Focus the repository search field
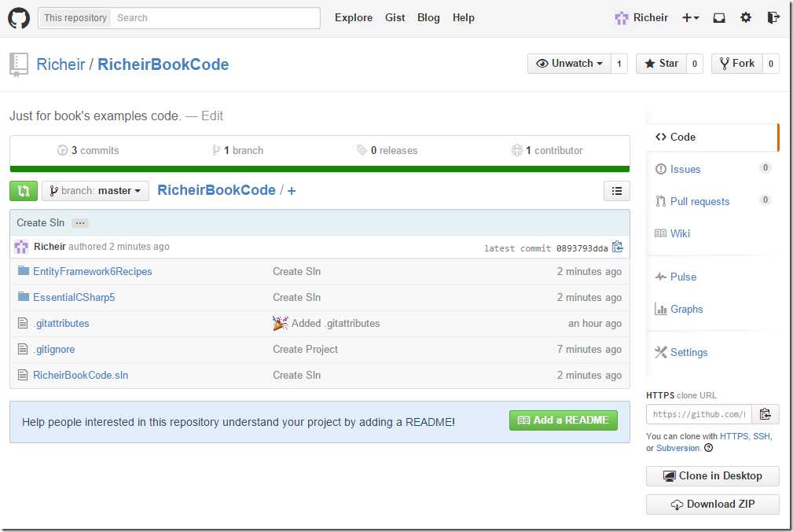The height and width of the screenshot is (532, 793). click(x=216, y=18)
